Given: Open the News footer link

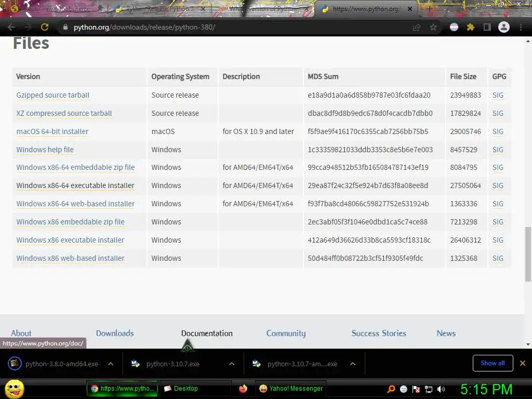Looking at the screenshot, I should 446,333.
